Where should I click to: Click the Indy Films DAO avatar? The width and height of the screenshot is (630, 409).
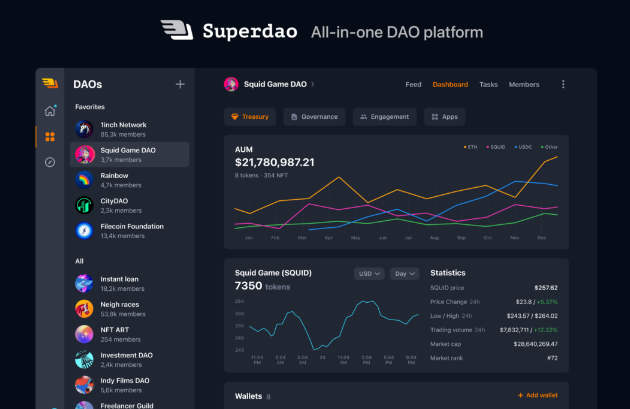[84, 385]
